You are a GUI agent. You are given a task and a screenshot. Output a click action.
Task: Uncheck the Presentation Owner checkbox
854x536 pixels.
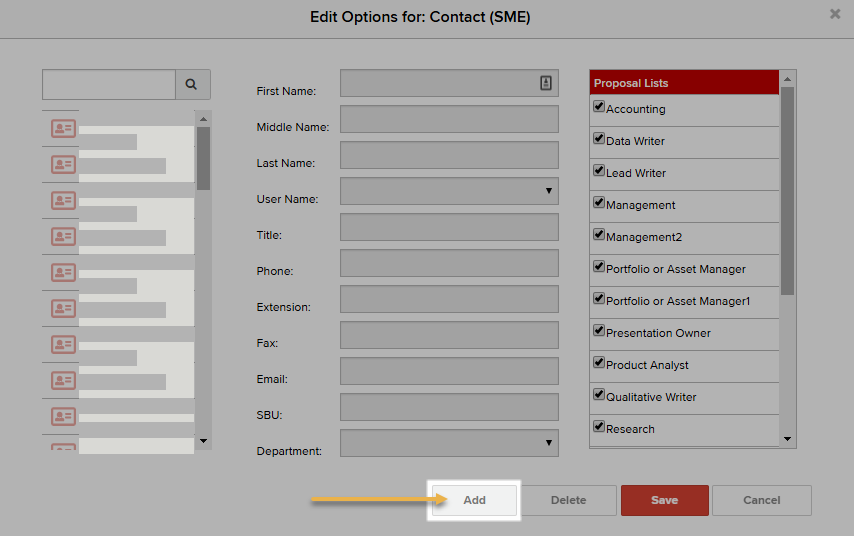pos(599,331)
